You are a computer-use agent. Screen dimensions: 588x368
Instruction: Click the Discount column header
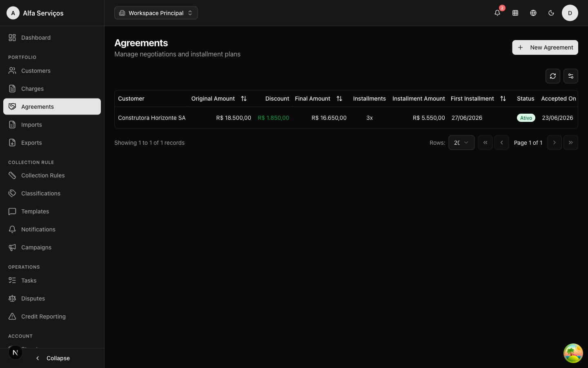click(x=277, y=99)
